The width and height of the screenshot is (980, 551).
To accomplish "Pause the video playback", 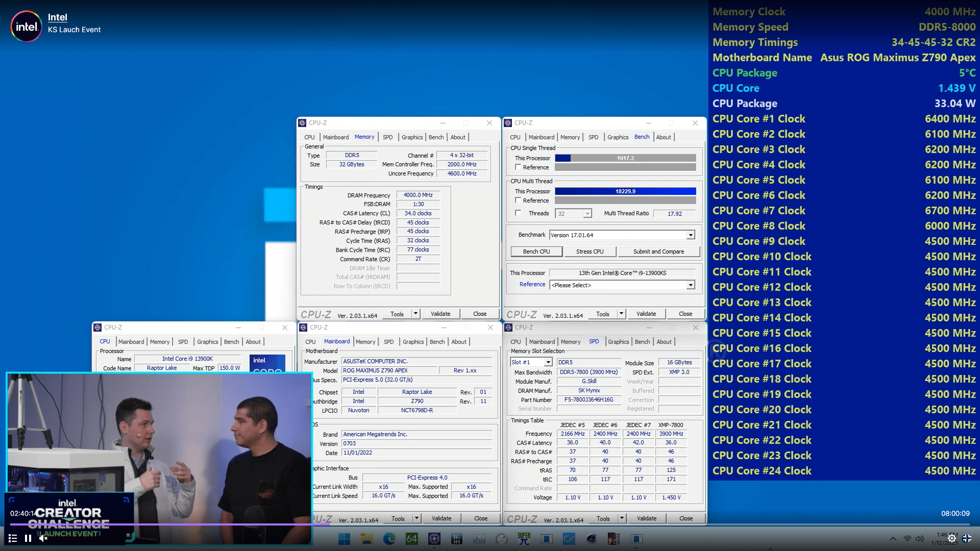I will coord(28,538).
